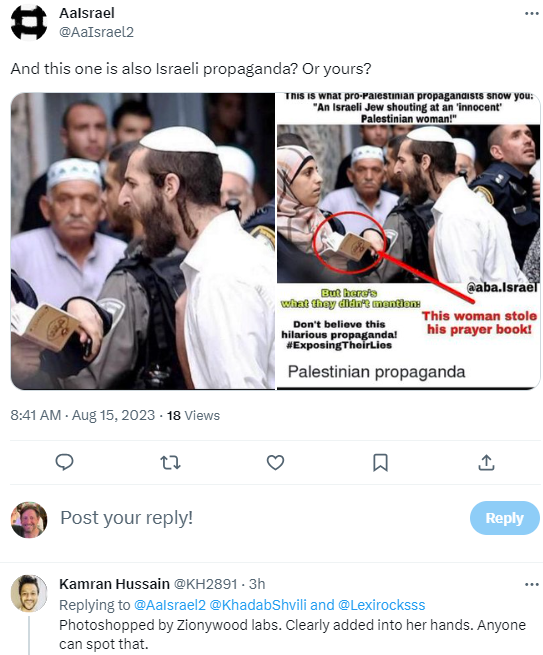Open the share tweet icon

click(x=486, y=462)
